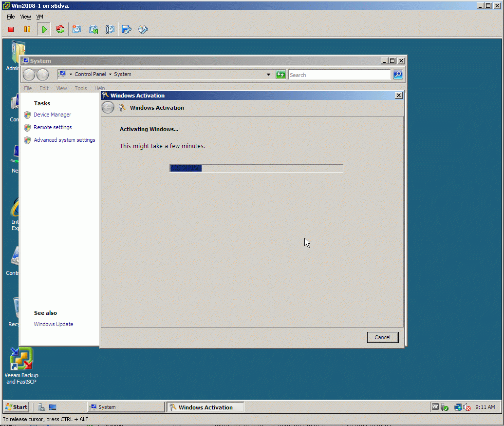Viewport: 504px width, 426px height.
Task: Click the Search box in System window
Action: click(339, 75)
